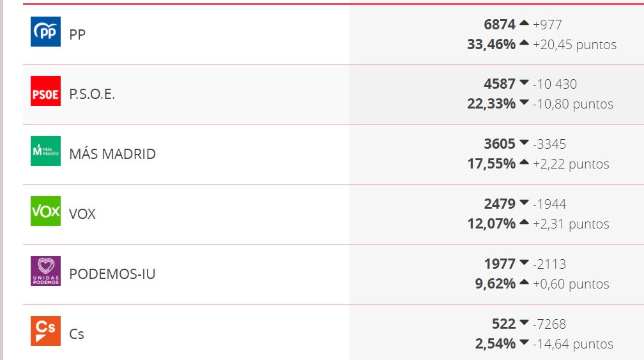Click the red PSOE logo icon

tap(45, 91)
